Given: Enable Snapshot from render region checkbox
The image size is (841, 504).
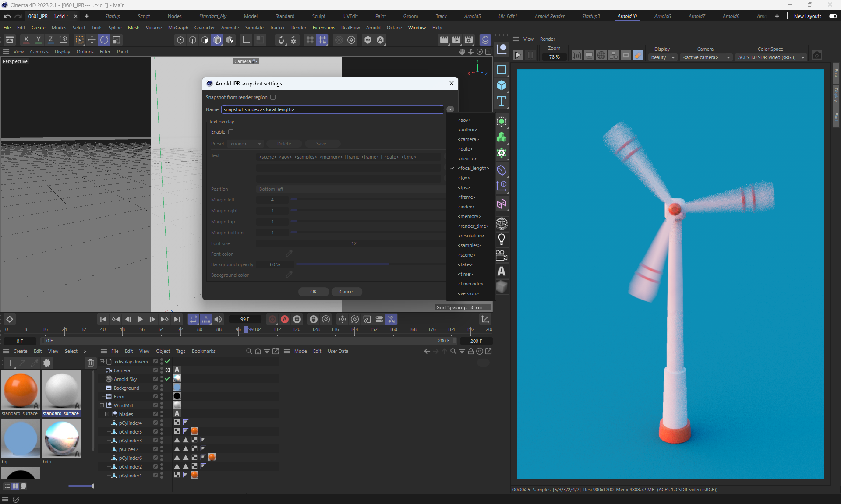Looking at the screenshot, I should coord(273,97).
